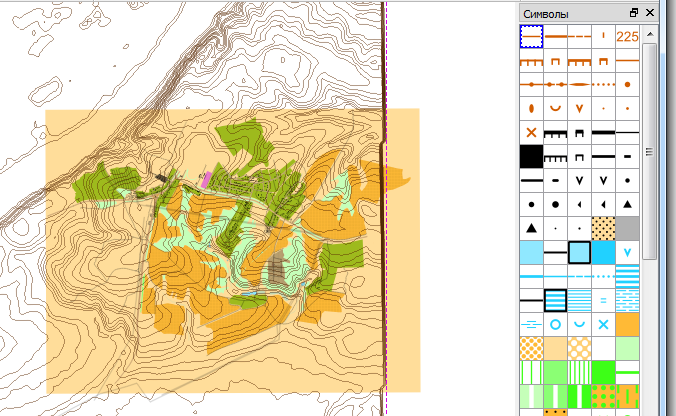Pick the brown X symbol
The height and width of the screenshot is (416, 676).
coord(531,132)
